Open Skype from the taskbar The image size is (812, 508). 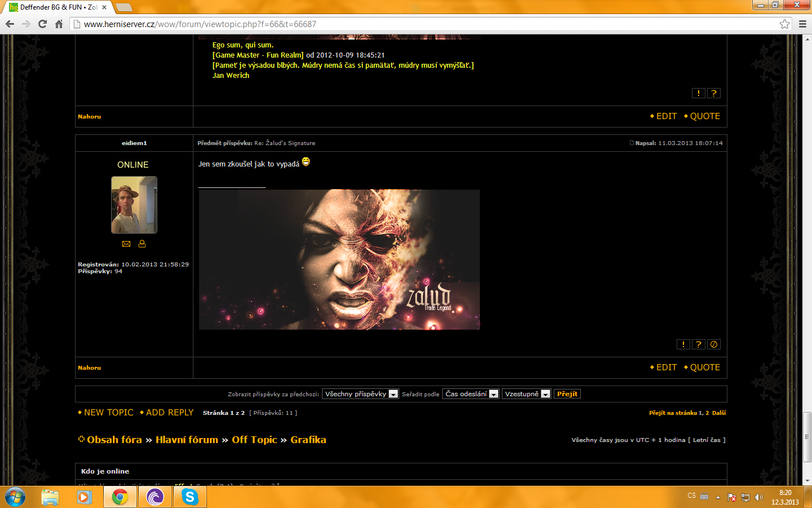(189, 497)
